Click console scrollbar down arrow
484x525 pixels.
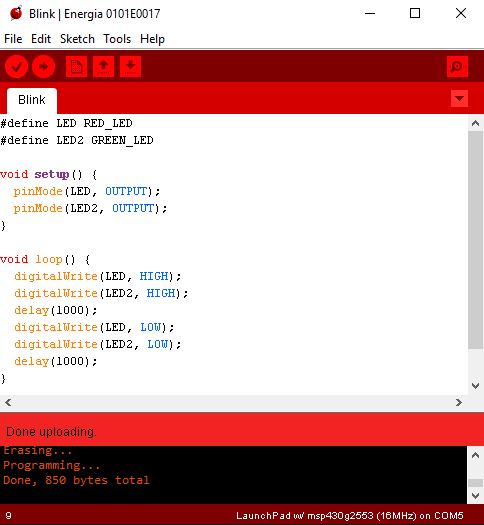coord(475,495)
